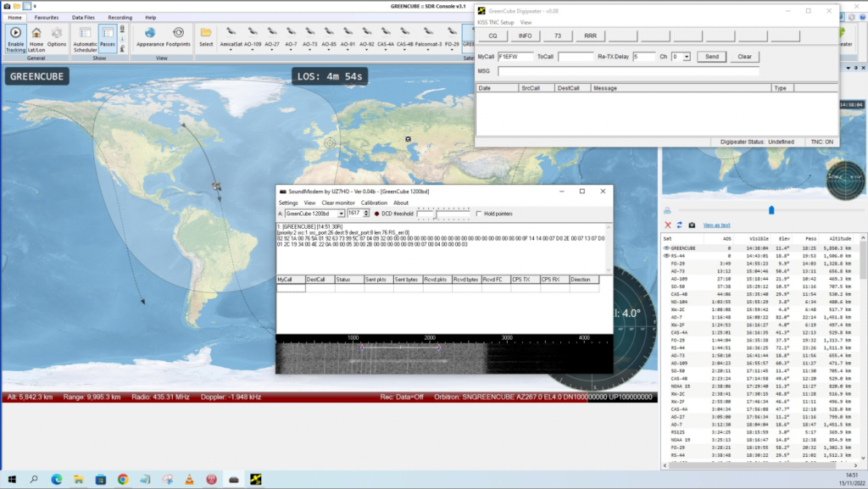The width and height of the screenshot is (868, 489).
Task: Click Clear button in Digipeater
Action: pyautogui.click(x=744, y=57)
